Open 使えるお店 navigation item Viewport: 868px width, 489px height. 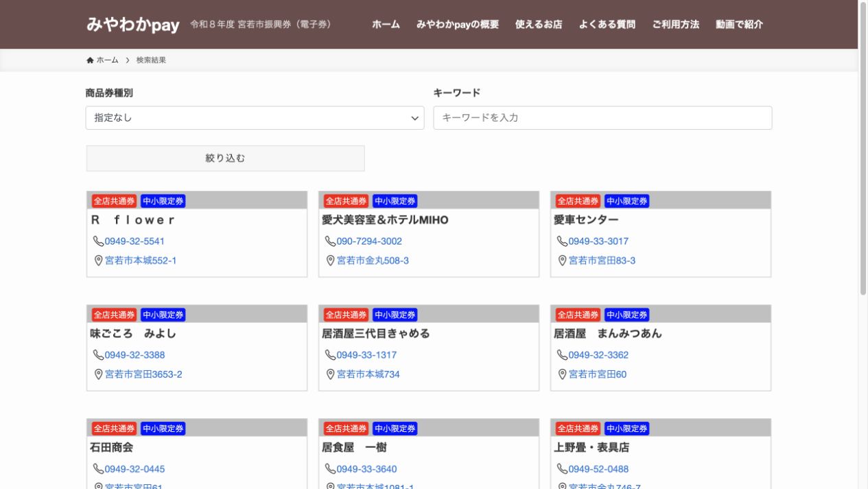click(x=539, y=25)
